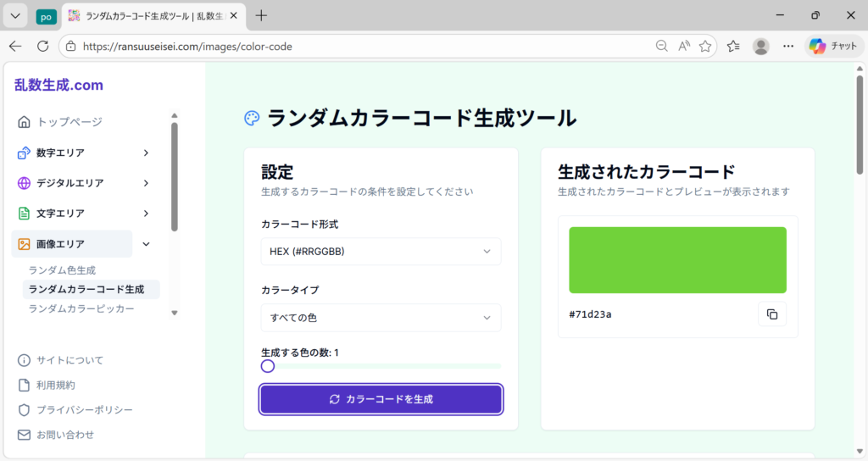The height and width of the screenshot is (461, 868).
Task: Open the カラータイプ すべての色 dropdown
Action: (381, 318)
